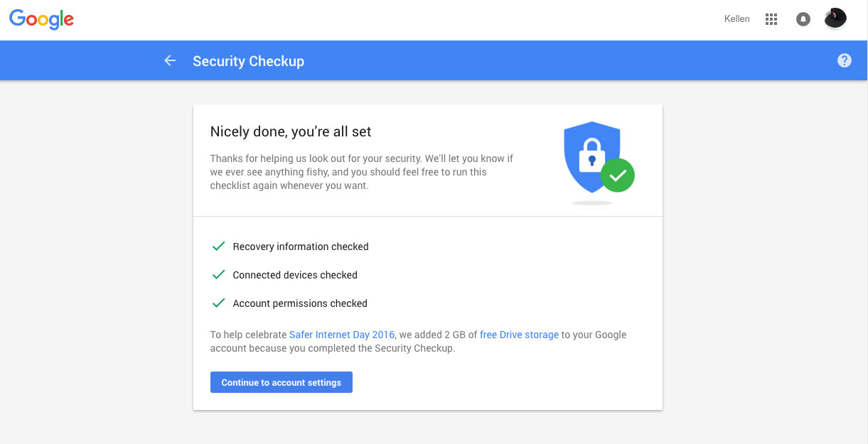Image resolution: width=868 pixels, height=444 pixels.
Task: Click the Security Checkup header title
Action: [x=248, y=61]
